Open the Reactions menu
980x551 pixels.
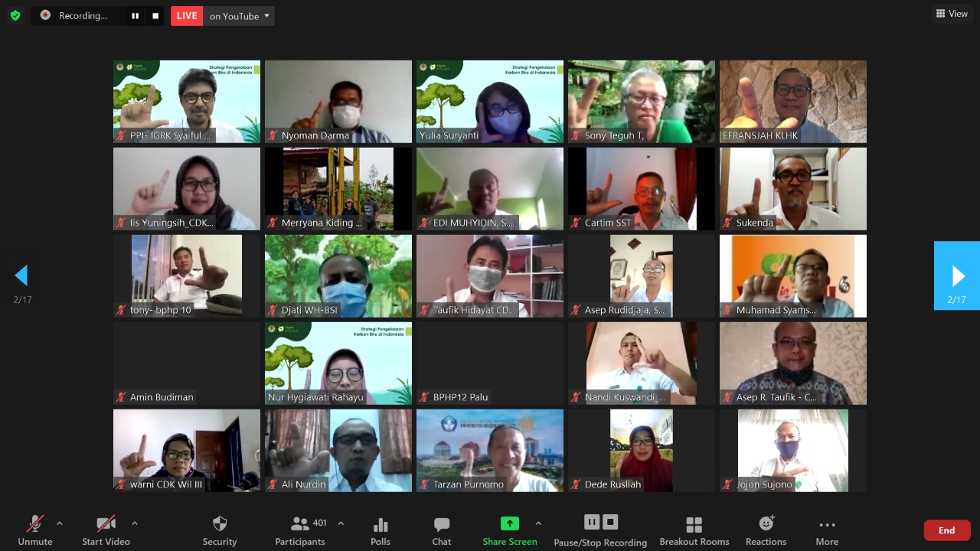[766, 530]
